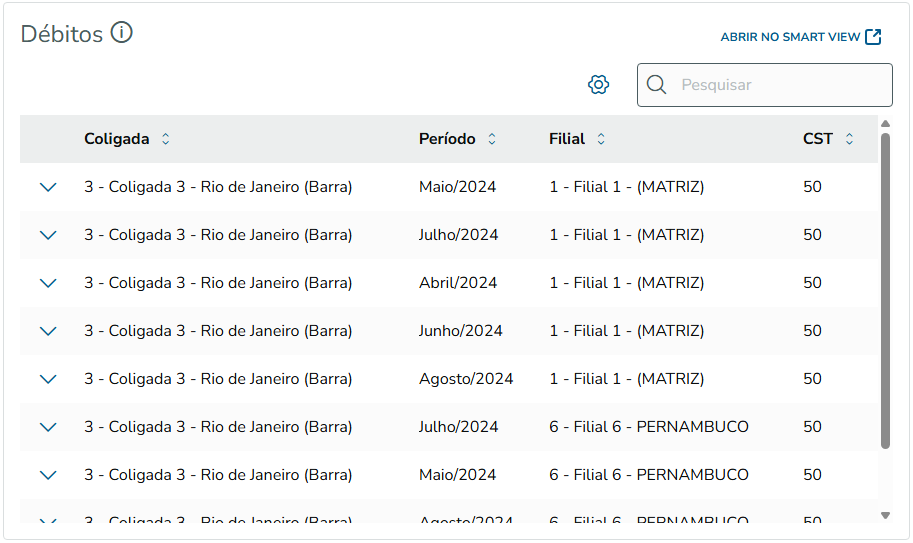Image resolution: width=913 pixels, height=543 pixels.
Task: Open the table settings gear icon
Action: tap(598, 85)
